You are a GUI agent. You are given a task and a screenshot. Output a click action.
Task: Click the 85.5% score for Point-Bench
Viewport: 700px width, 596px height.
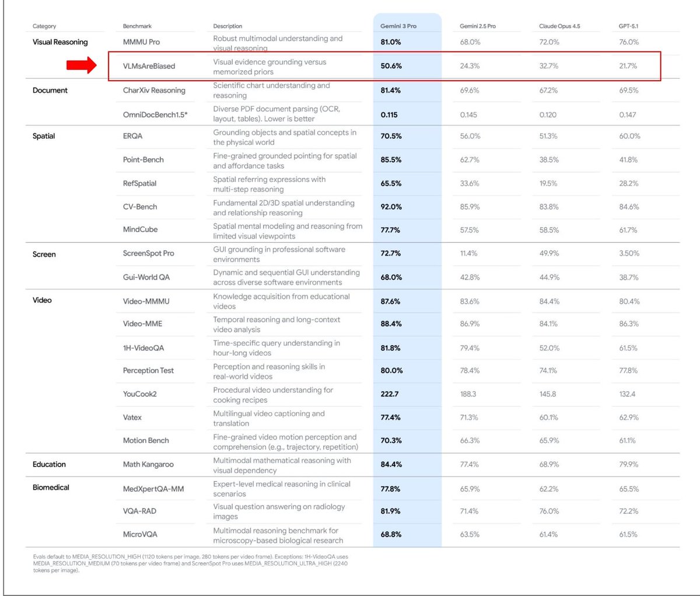click(x=391, y=160)
